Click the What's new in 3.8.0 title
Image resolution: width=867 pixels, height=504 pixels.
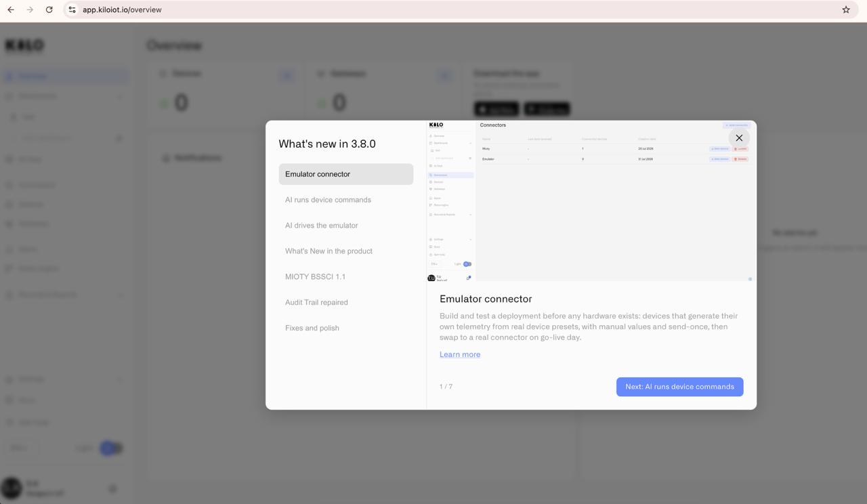pyautogui.click(x=327, y=144)
